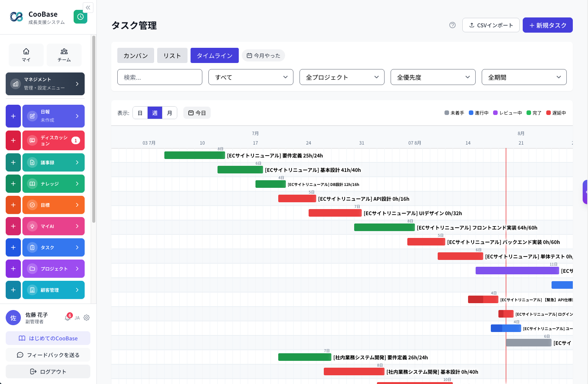Click the green clock icon near logo
Image resolution: width=588 pixels, height=384 pixels.
[x=80, y=17]
